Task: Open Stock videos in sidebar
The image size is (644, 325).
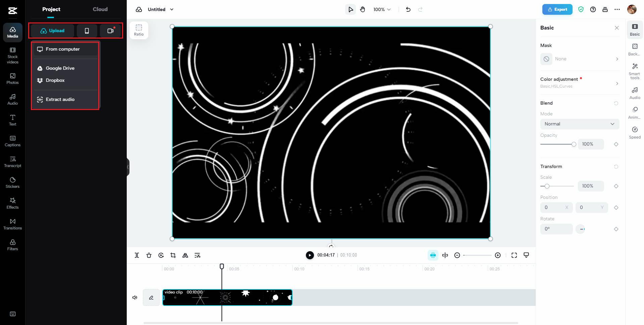Action: click(x=13, y=56)
